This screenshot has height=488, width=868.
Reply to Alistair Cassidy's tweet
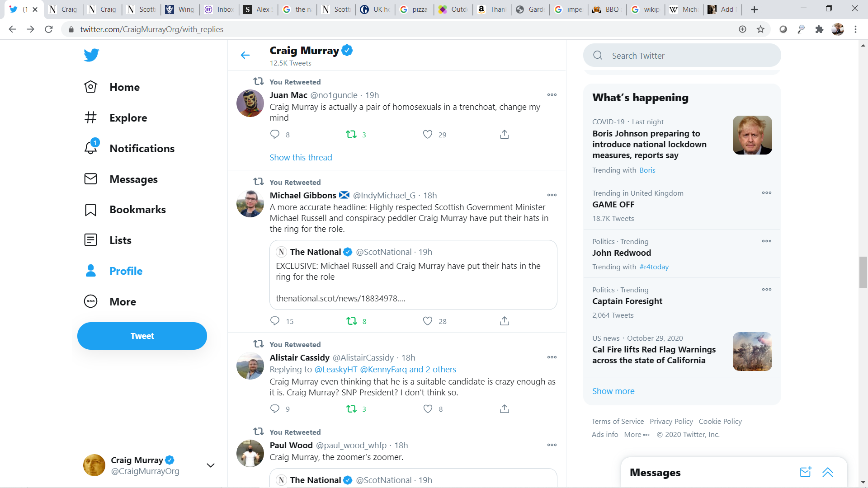pyautogui.click(x=275, y=408)
